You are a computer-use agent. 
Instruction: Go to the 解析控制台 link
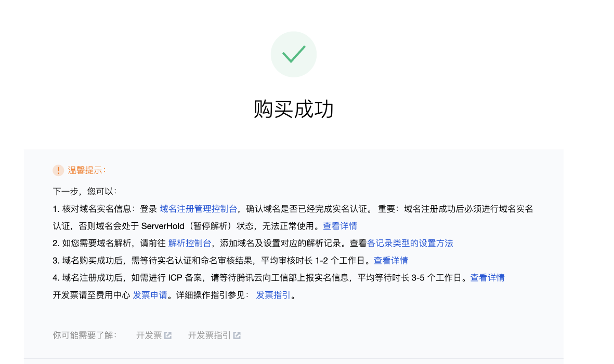pos(189,243)
